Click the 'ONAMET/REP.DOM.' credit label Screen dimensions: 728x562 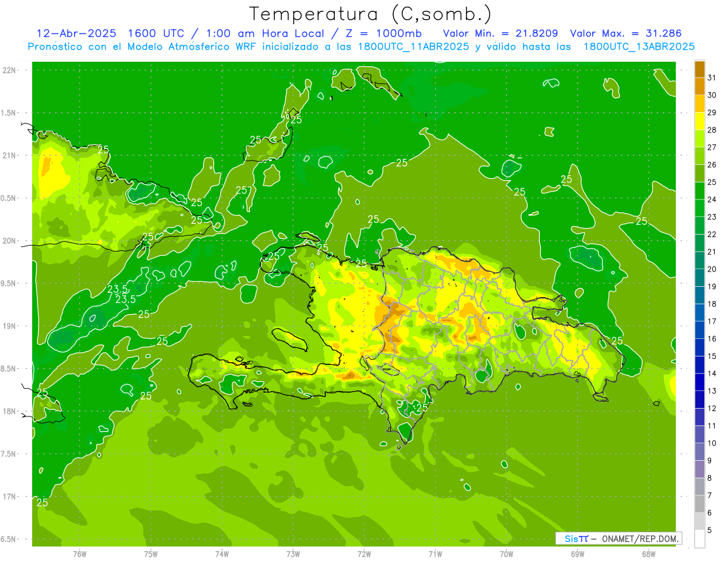click(639, 538)
